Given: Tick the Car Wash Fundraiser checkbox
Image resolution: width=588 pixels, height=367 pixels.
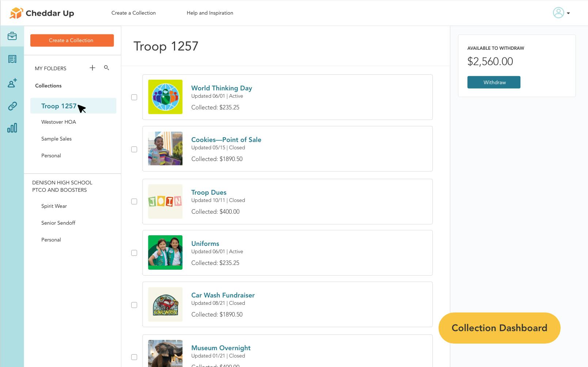Looking at the screenshot, I should tap(134, 304).
